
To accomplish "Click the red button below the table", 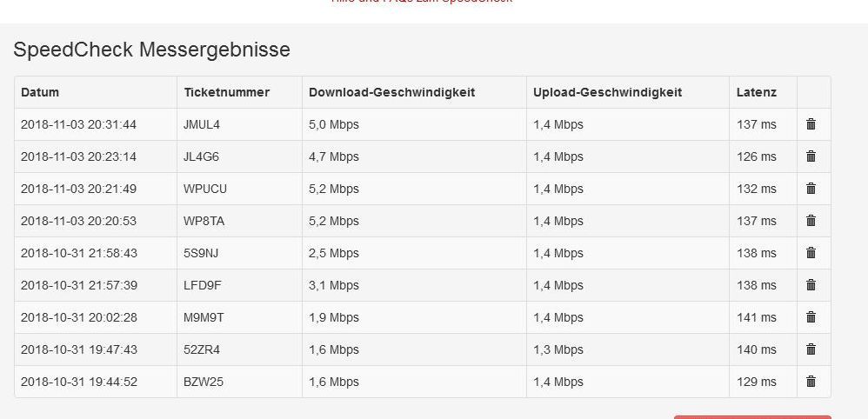I will 752,416.
